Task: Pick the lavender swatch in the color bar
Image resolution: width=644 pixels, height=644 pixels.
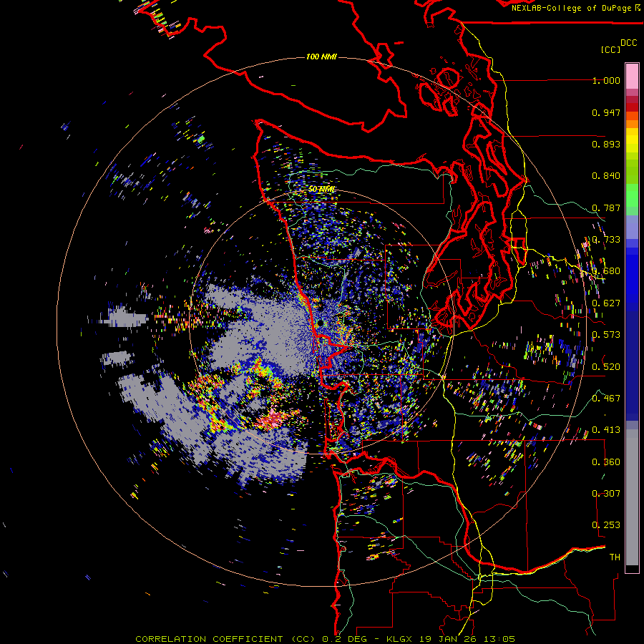Action: click(x=632, y=227)
